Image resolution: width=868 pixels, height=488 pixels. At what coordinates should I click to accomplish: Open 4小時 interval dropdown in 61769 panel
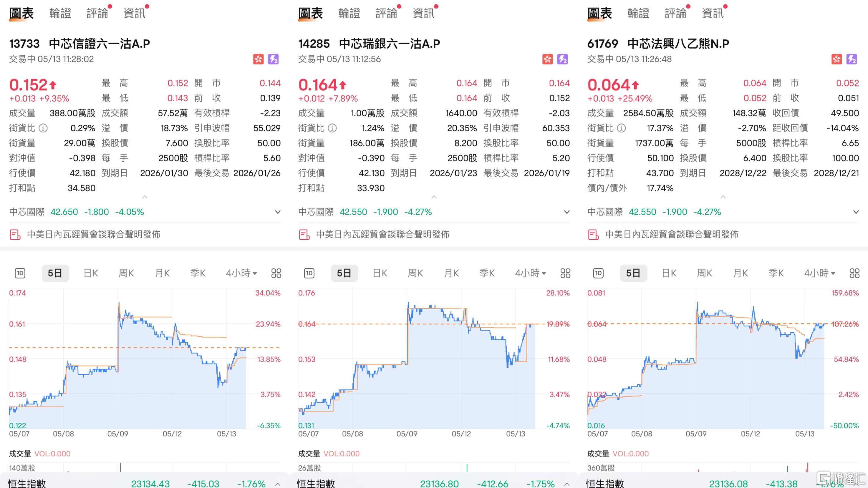[820, 273]
